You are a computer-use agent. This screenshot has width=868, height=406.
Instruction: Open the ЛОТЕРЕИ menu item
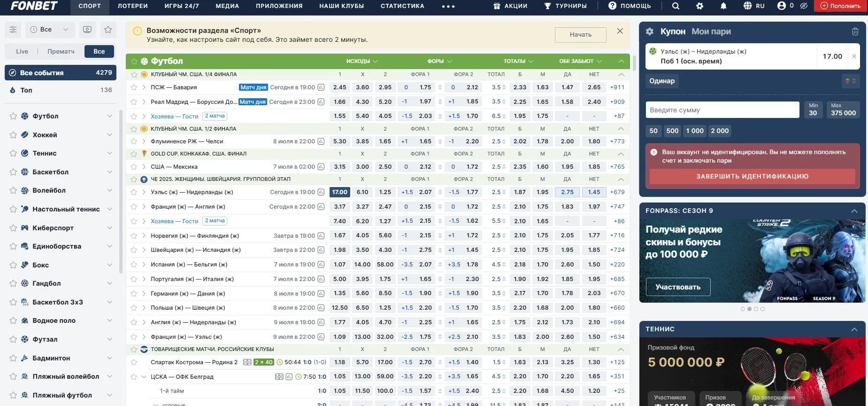[132, 6]
